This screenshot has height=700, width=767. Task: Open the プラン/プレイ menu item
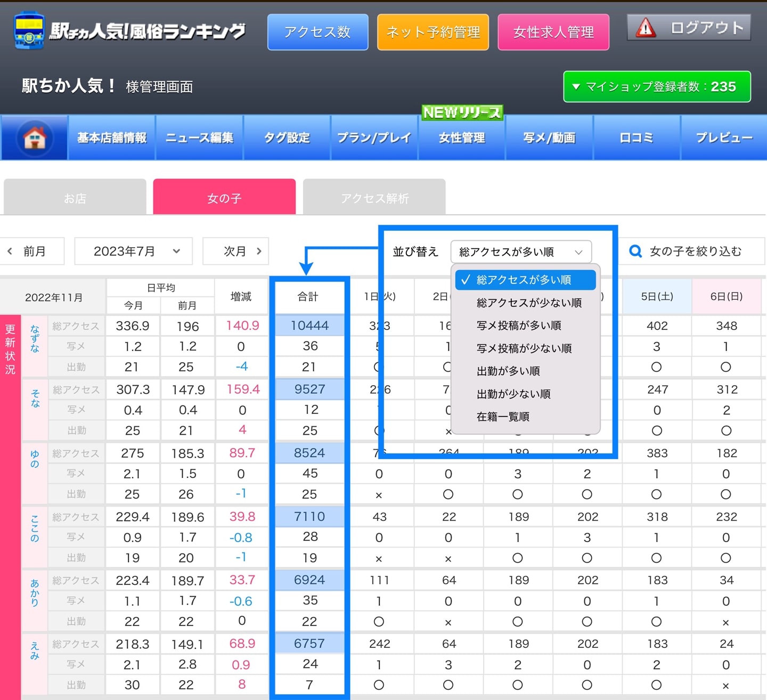pyautogui.click(x=374, y=138)
